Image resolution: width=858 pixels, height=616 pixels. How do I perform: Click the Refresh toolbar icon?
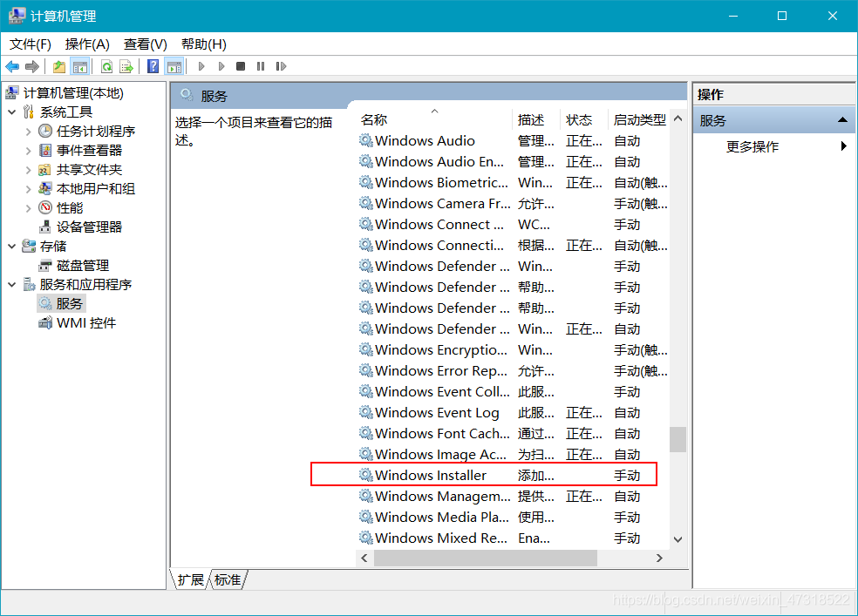click(106, 67)
